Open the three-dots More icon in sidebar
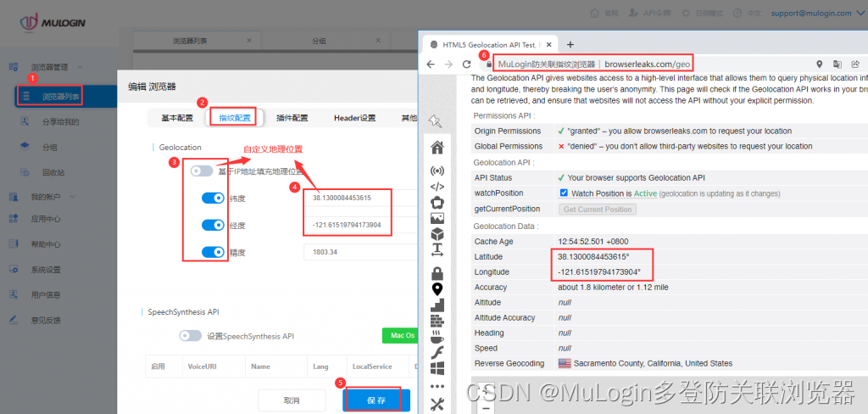This screenshot has height=414, width=868. point(437,386)
